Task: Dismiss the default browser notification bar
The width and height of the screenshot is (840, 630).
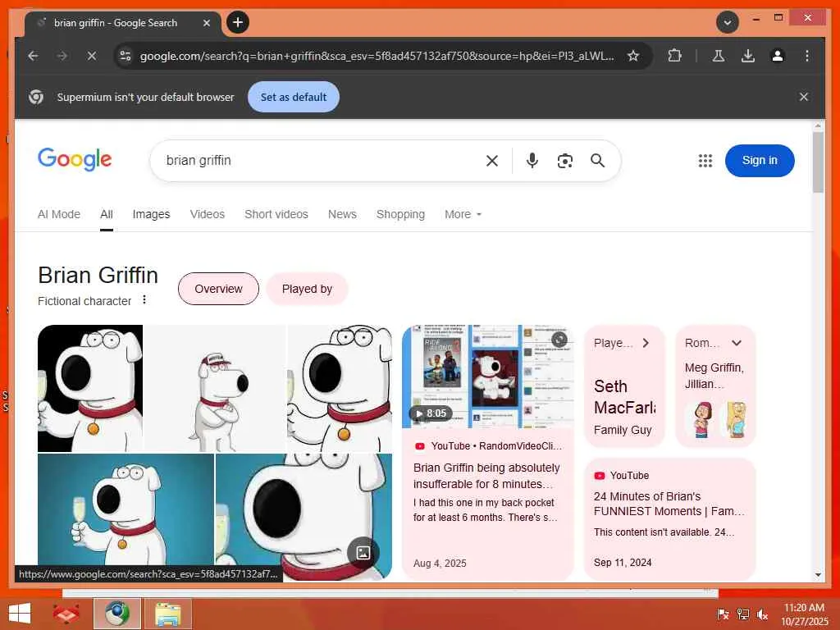Action: 804,97
